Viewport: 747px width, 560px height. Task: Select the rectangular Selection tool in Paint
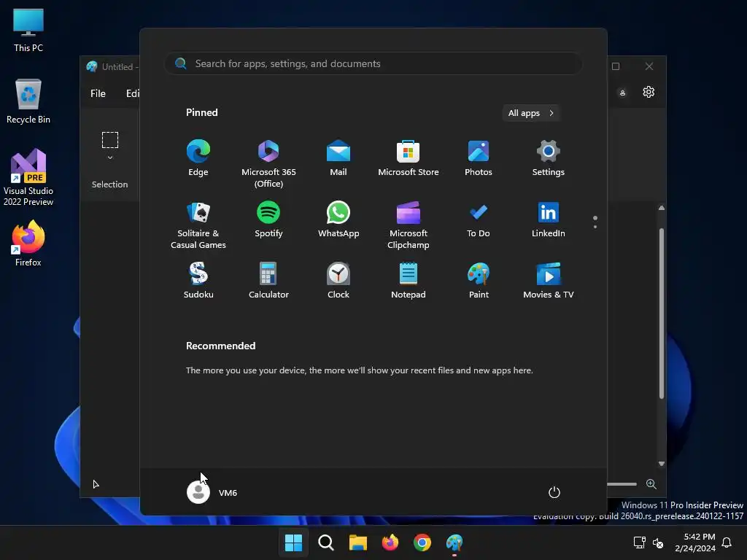pyautogui.click(x=110, y=140)
